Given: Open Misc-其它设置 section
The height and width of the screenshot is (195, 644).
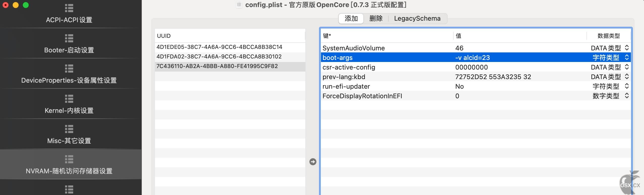Looking at the screenshot, I should (69, 134).
